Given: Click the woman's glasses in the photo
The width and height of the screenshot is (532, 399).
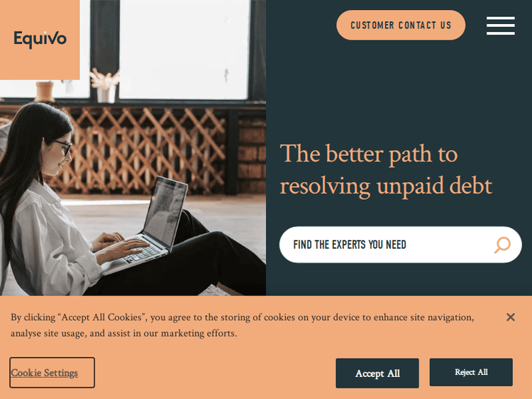Looking at the screenshot, I should click(62, 147).
